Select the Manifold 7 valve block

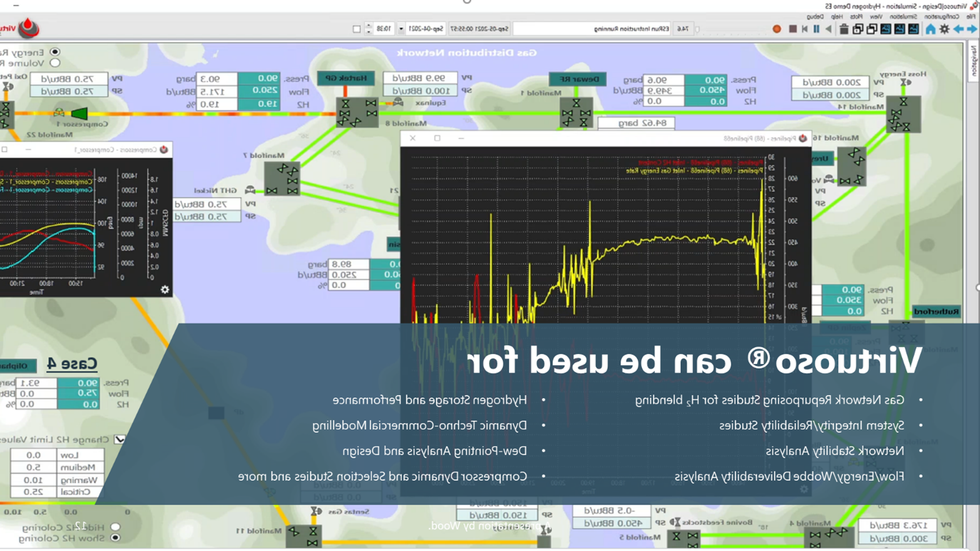282,178
